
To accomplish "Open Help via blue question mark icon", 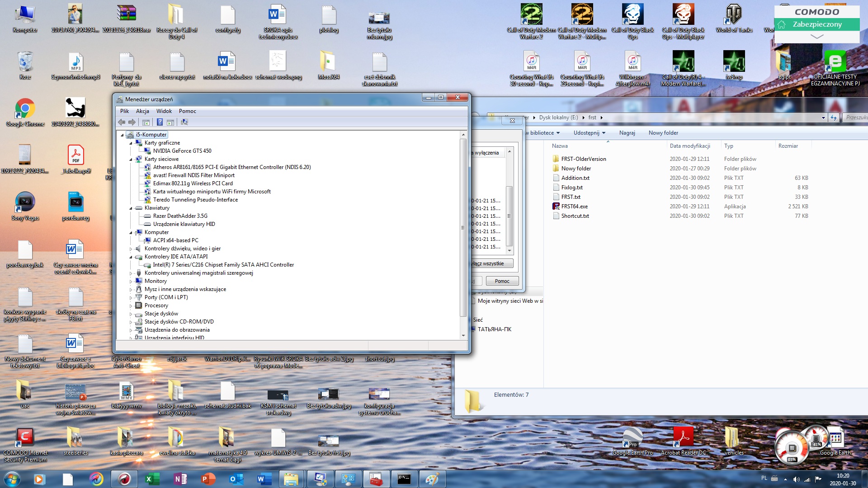I will (160, 122).
